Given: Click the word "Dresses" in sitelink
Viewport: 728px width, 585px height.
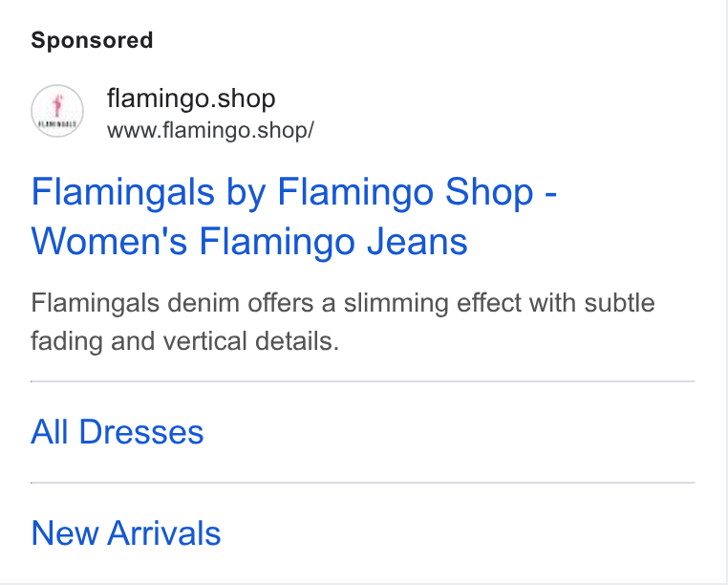Looking at the screenshot, I should 141,432.
